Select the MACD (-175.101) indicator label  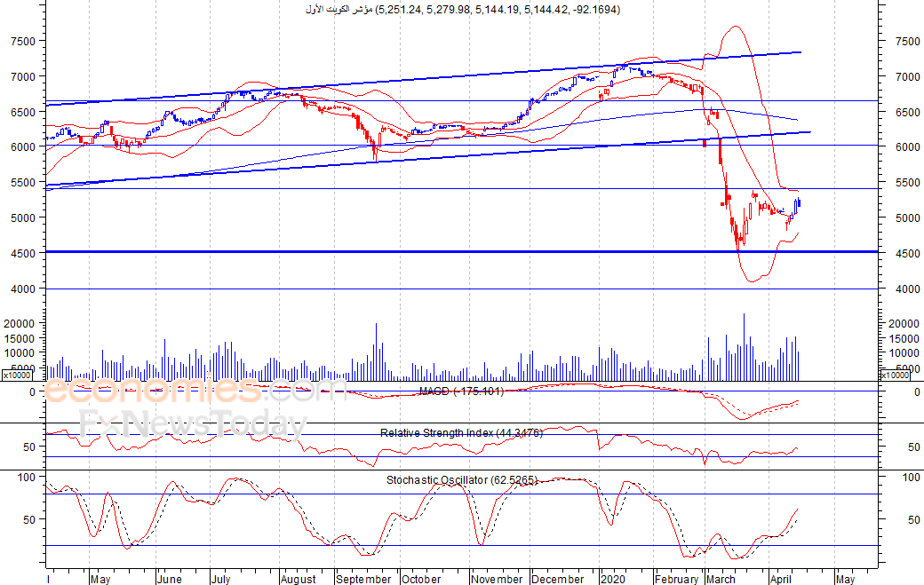[x=461, y=391]
